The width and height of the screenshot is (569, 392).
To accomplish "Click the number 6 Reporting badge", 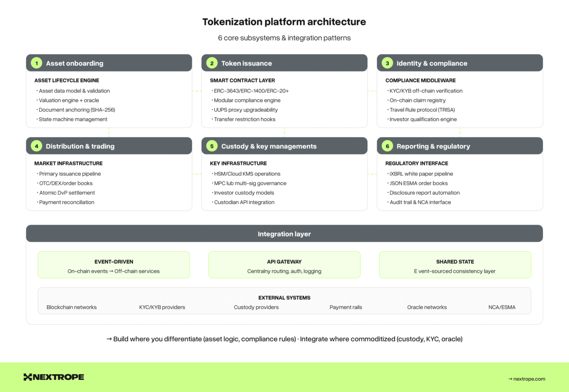I will (x=387, y=146).
